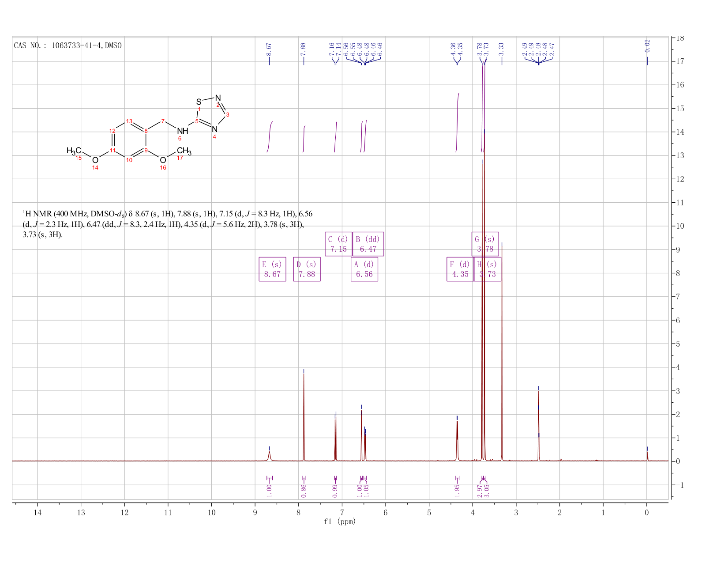The width and height of the screenshot is (728, 563).
Task: Click the G (s) 3.78 multiplet box
Action: [485, 244]
